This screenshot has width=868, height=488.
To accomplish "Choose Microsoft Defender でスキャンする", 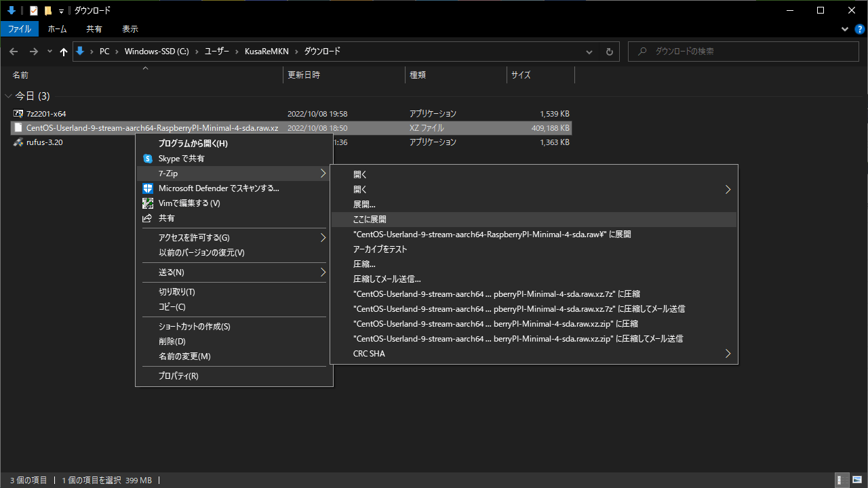I will tap(234, 188).
